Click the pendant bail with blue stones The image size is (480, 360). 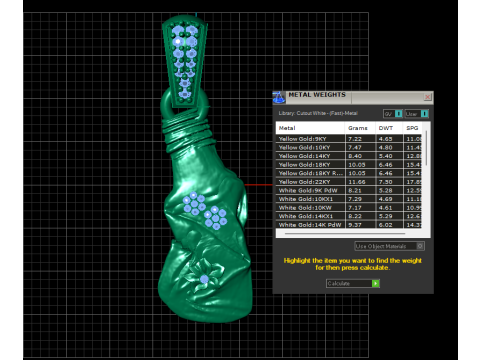tap(185, 62)
